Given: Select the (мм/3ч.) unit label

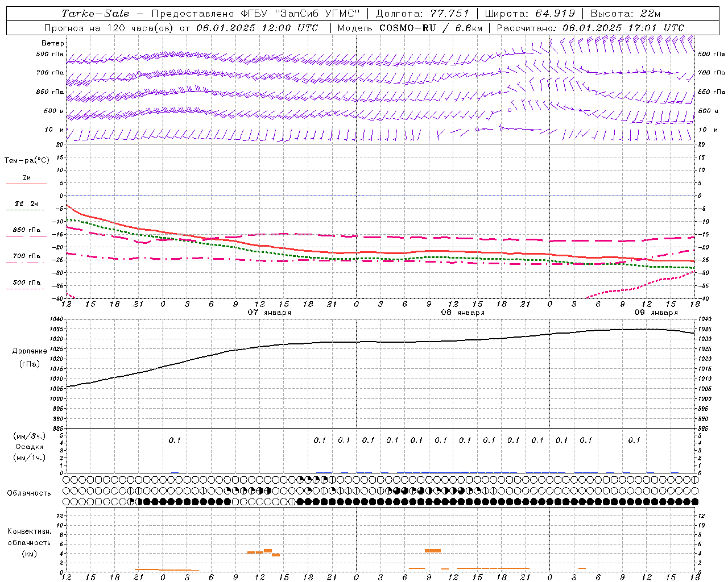Looking at the screenshot, I should tap(30, 436).
